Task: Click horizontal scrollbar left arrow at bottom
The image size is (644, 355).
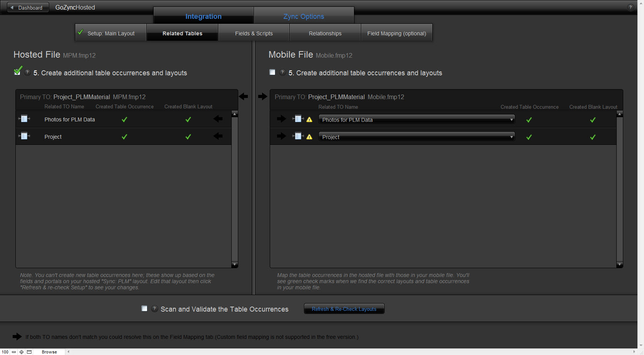Action: 68,352
